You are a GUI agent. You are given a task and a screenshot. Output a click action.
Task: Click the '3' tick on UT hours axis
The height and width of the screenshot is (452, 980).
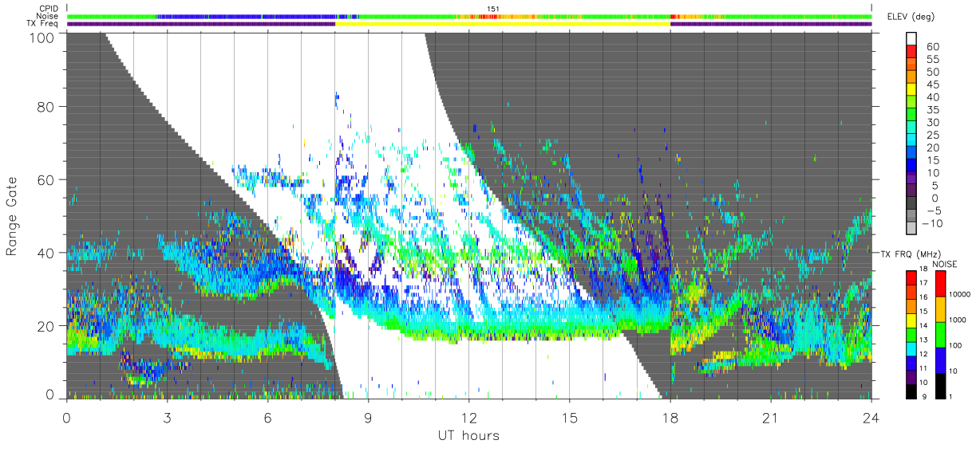pos(167,417)
